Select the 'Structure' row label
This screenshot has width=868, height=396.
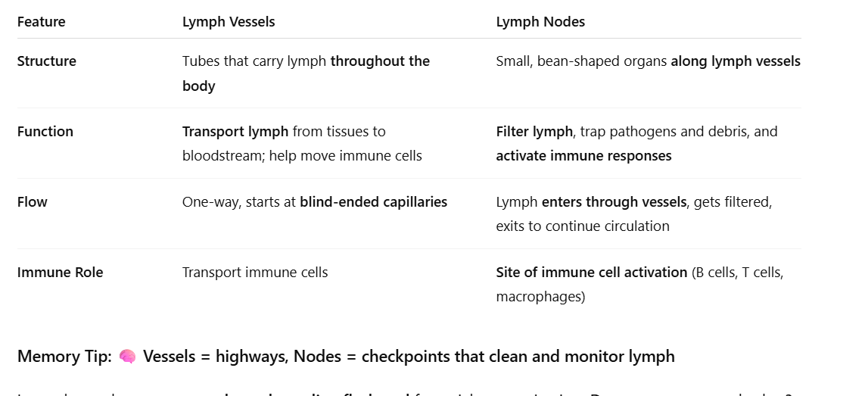pos(47,61)
